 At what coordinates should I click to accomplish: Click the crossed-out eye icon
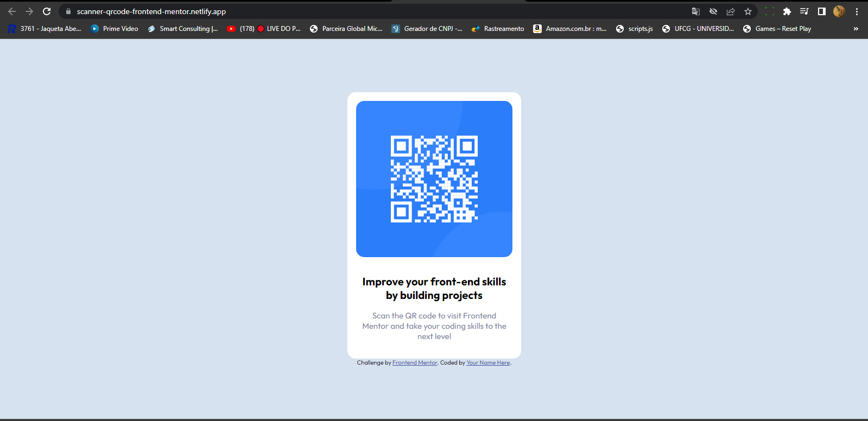[x=713, y=11]
